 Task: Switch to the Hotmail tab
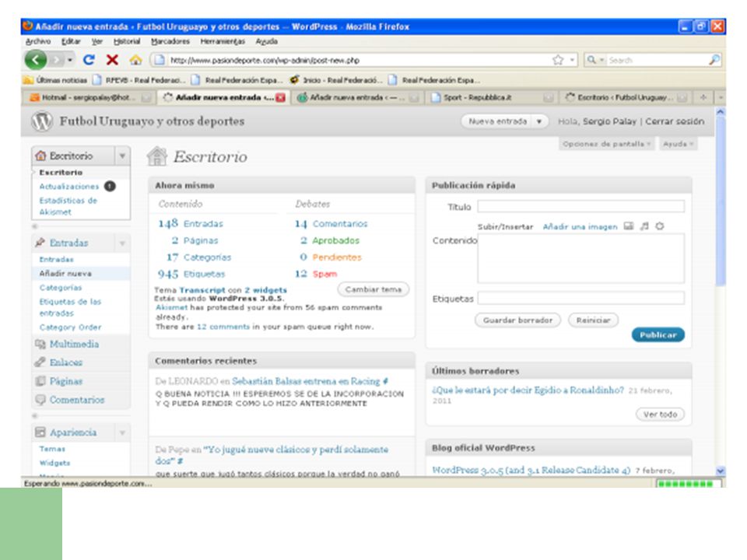pyautogui.click(x=88, y=98)
